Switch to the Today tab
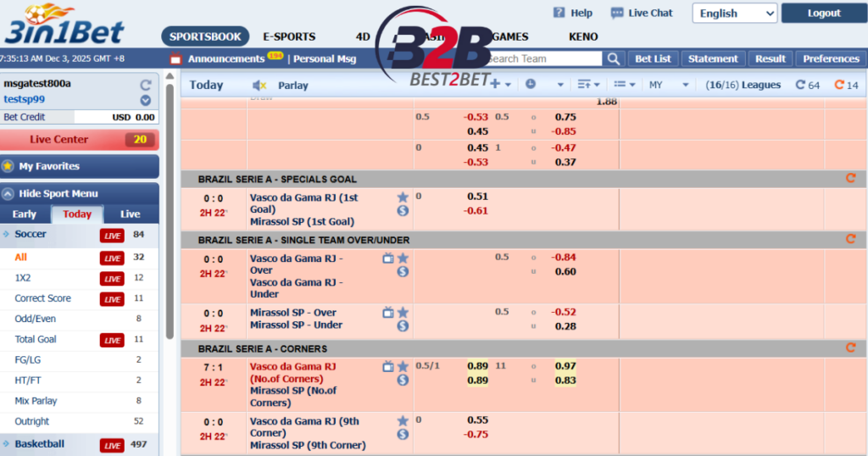This screenshot has height=456, width=868. pos(77,214)
